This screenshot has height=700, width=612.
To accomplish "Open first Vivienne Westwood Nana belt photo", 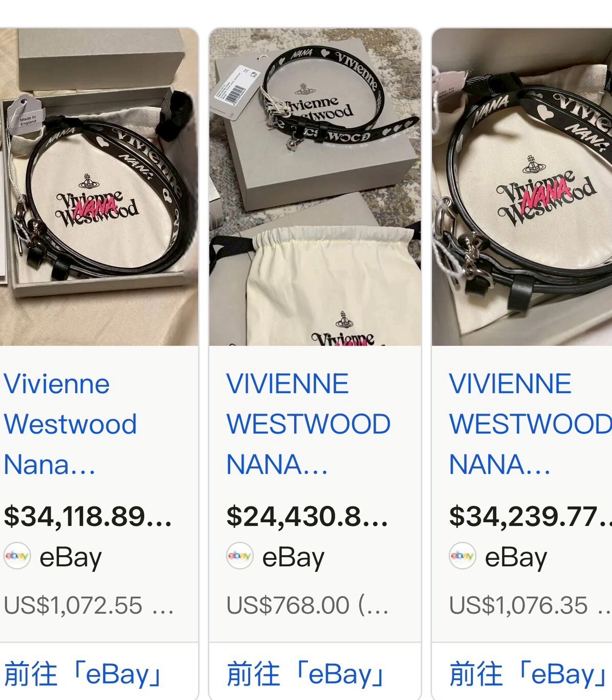I will (x=99, y=187).
